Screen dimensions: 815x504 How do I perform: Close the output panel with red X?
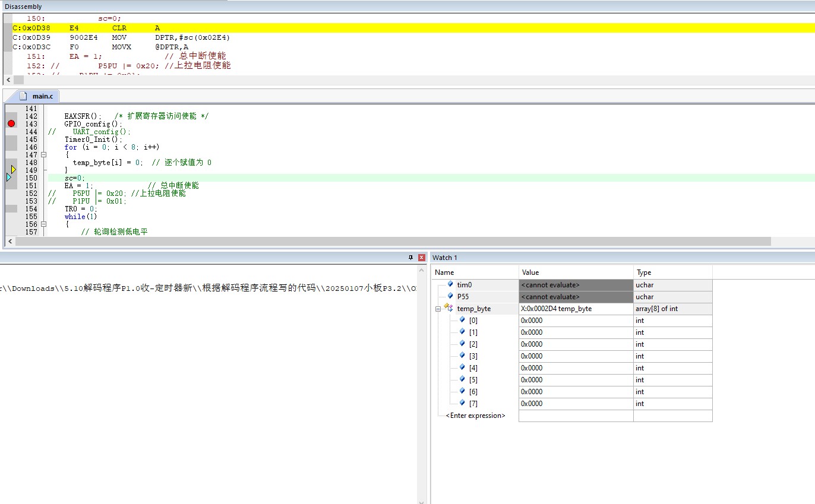click(422, 258)
